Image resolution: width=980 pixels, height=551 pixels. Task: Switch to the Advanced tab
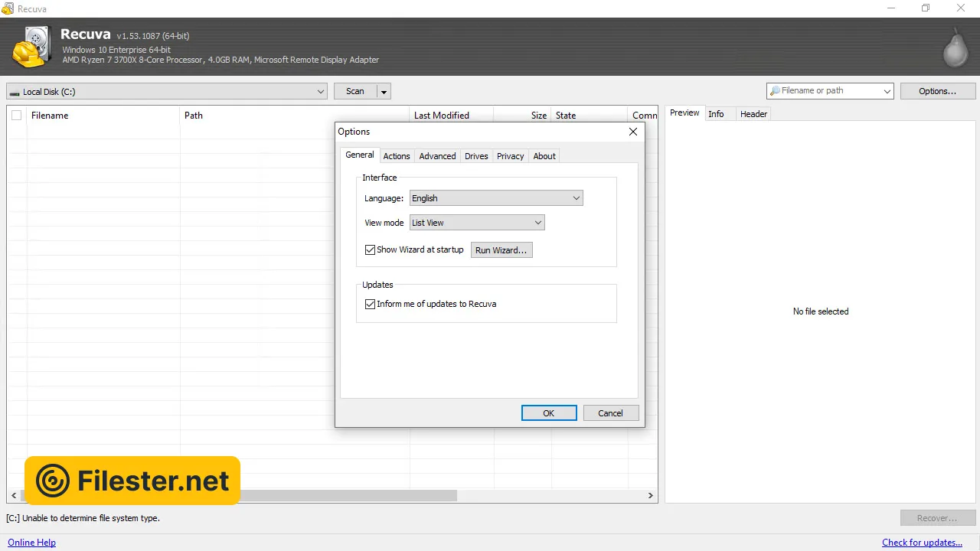(x=437, y=156)
